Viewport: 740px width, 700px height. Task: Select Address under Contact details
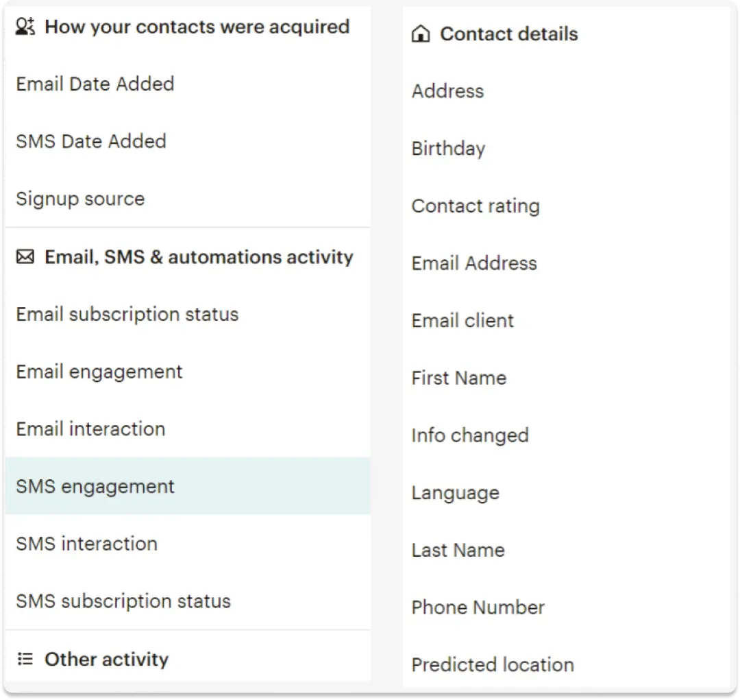pos(447,91)
